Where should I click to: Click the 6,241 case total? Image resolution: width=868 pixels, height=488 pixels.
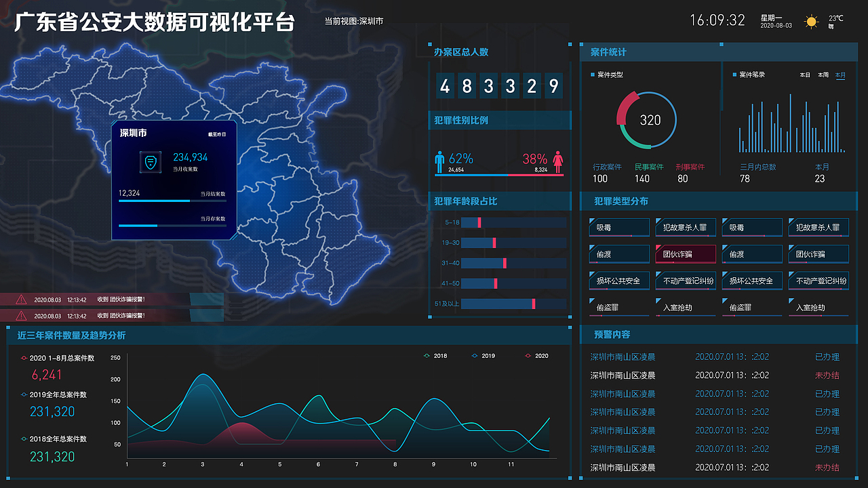point(47,375)
